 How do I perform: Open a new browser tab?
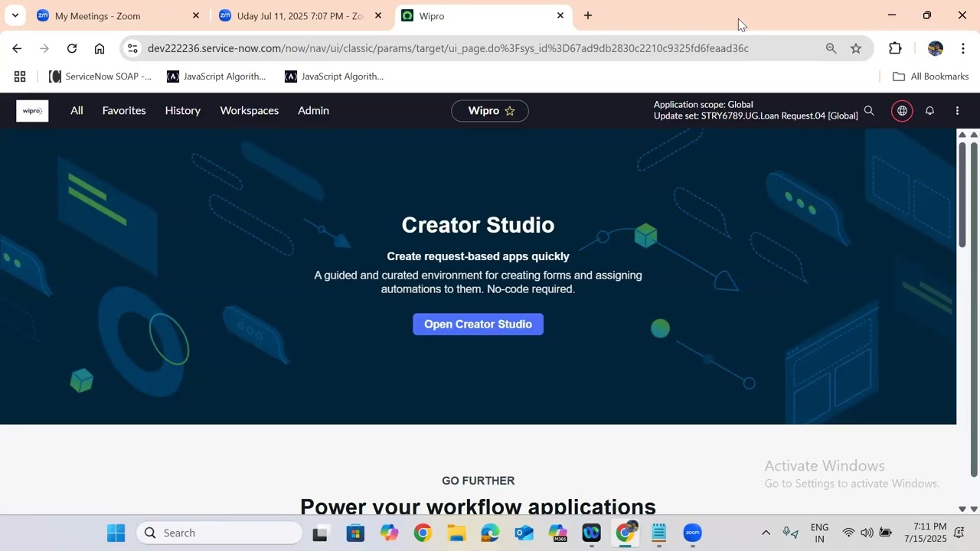588,15
